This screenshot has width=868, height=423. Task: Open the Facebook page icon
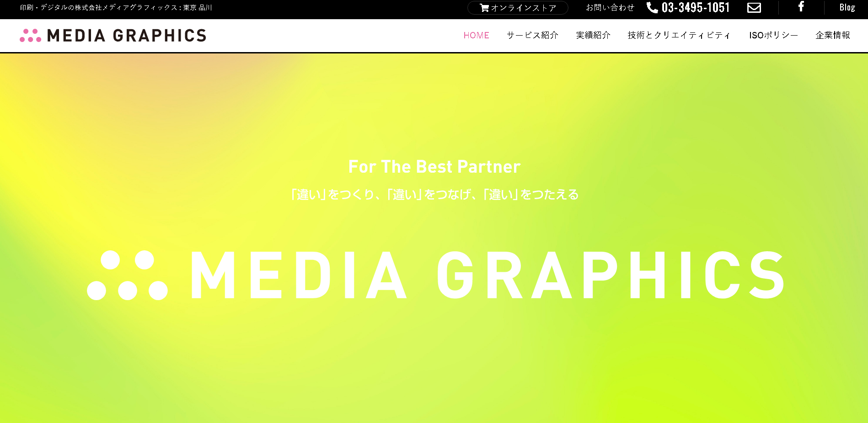801,7
